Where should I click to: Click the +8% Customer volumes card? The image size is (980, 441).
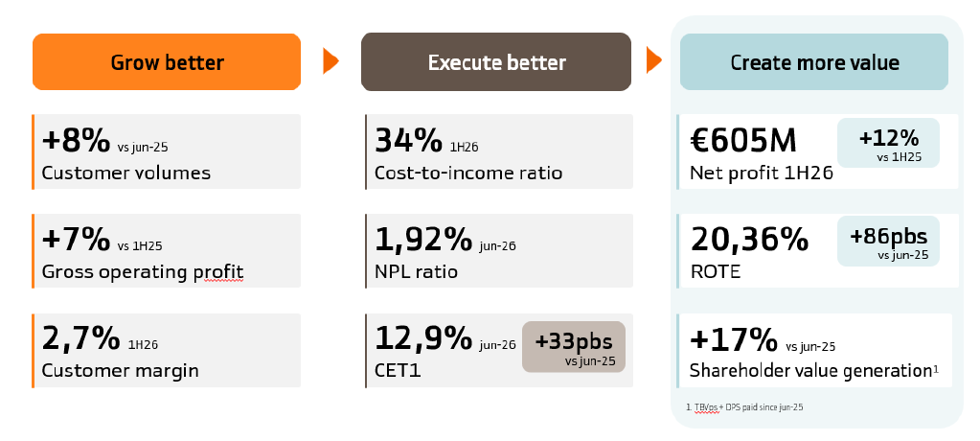click(x=167, y=151)
